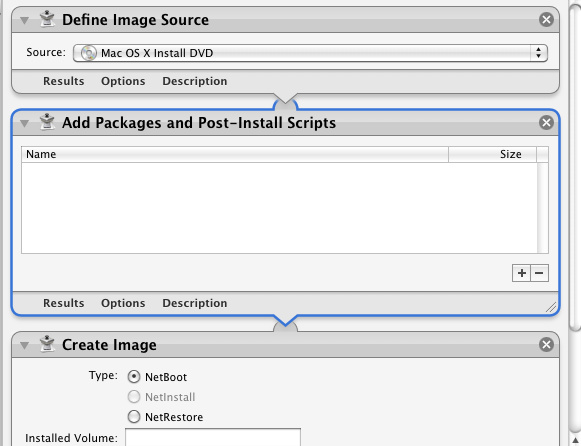Add a package with the plus button
Viewport: 581px width, 446px height.
tap(521, 273)
